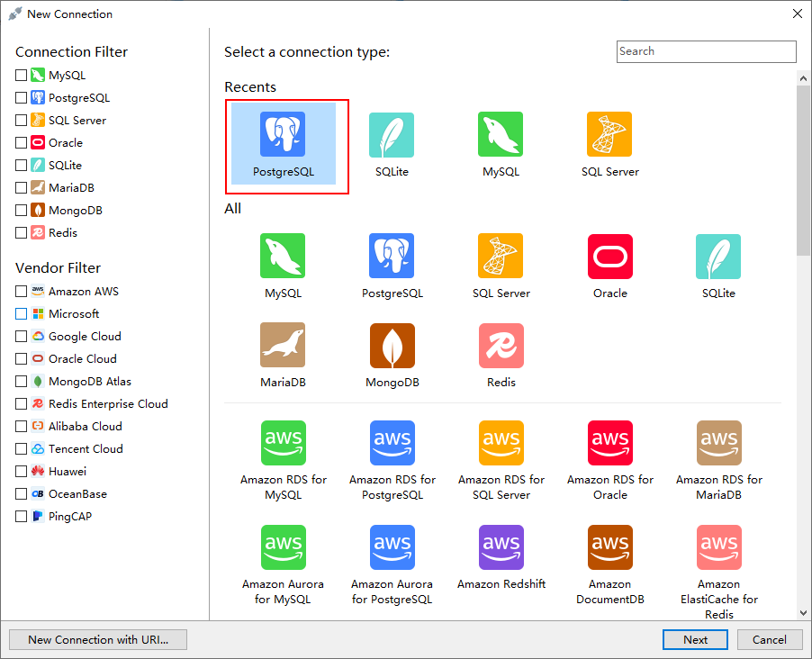Cancel the New Connection dialog
Screen dimensions: 812x659
pos(770,640)
